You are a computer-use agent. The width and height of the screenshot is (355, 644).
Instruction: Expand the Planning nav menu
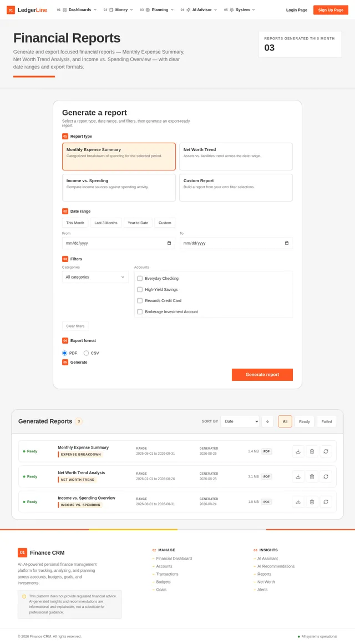(157, 10)
